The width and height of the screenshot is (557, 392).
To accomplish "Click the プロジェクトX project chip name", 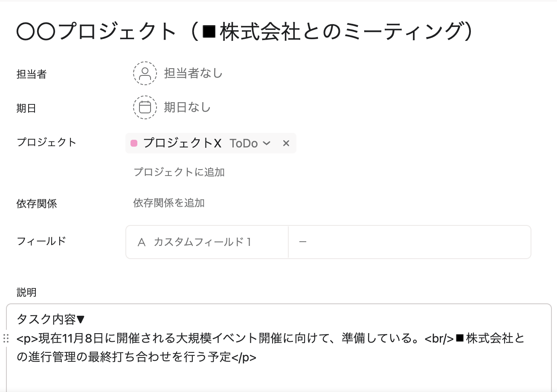I will tap(182, 143).
